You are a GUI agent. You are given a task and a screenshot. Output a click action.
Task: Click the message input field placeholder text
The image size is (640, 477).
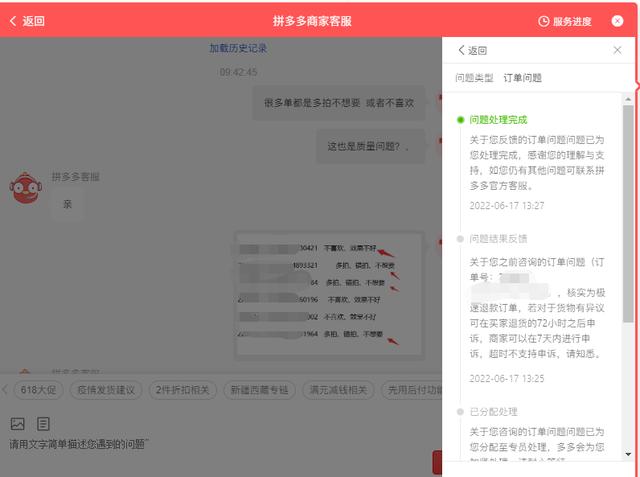[x=79, y=444]
